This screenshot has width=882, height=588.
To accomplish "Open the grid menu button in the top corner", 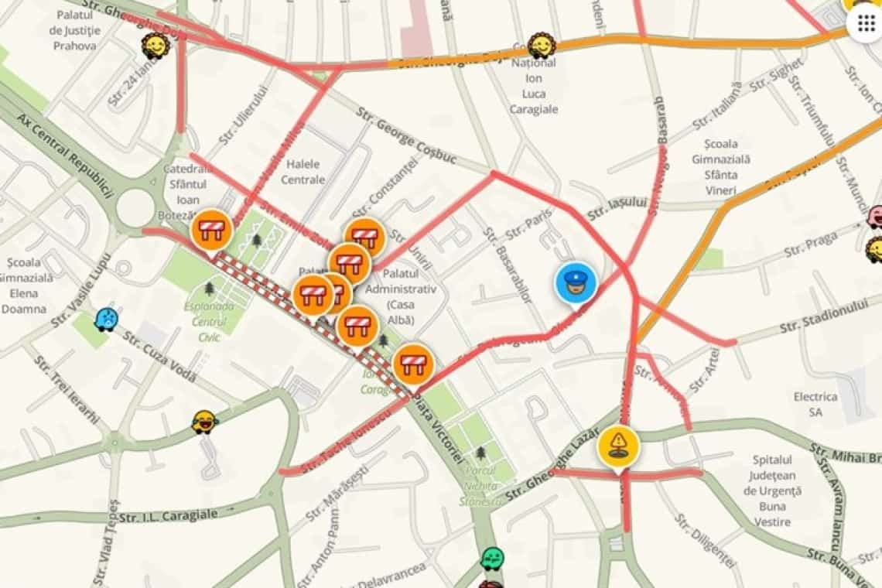I will tap(867, 24).
